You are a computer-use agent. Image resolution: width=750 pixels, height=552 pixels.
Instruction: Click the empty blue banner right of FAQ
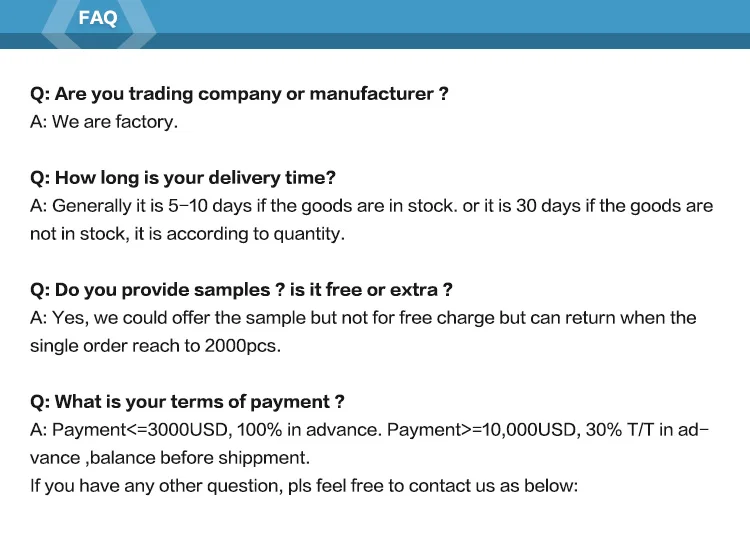(x=450, y=18)
